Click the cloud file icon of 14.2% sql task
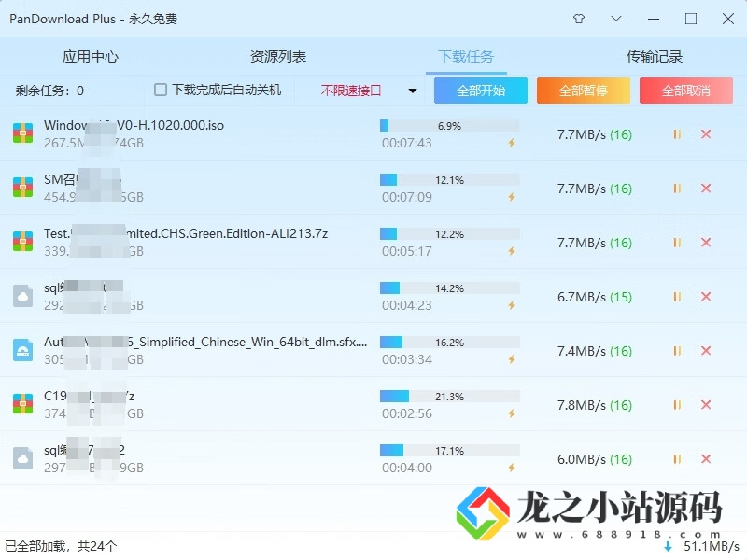This screenshot has width=747, height=560. click(x=22, y=296)
